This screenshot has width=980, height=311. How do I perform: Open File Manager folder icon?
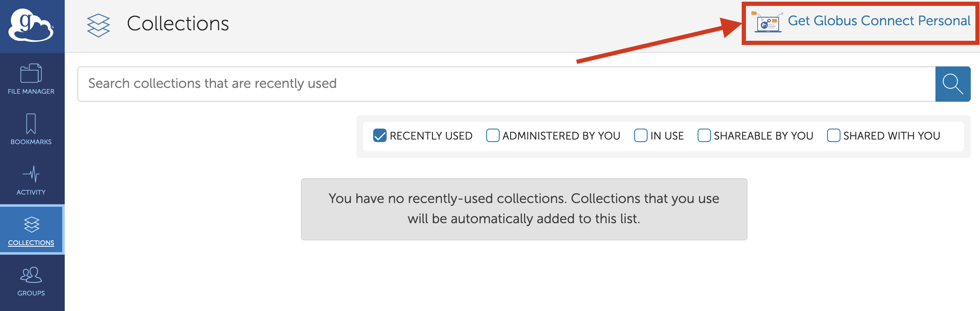coord(31,73)
